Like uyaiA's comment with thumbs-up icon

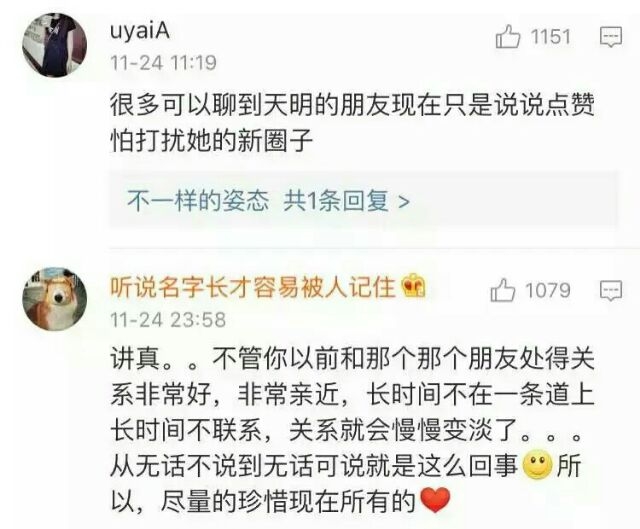(508, 36)
